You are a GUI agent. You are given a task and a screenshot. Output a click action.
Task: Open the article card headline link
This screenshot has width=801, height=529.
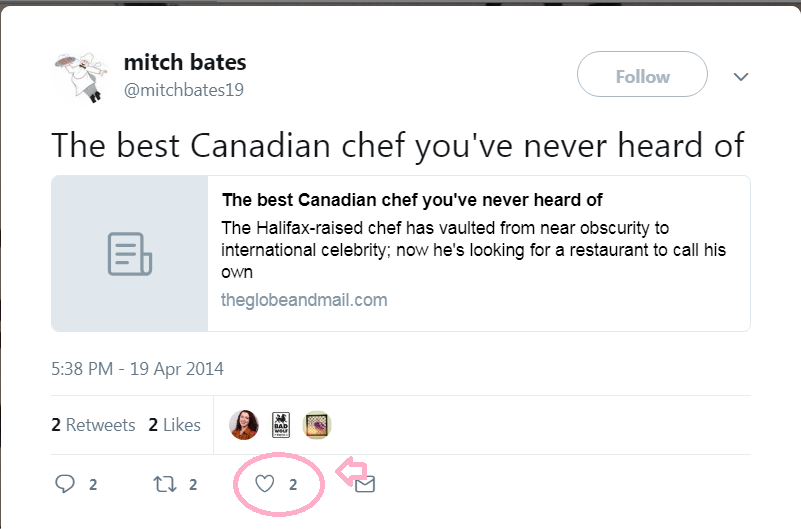point(412,200)
